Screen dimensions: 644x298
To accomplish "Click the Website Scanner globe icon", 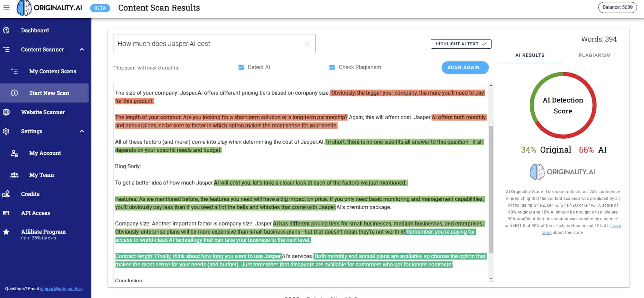I will (6, 112).
